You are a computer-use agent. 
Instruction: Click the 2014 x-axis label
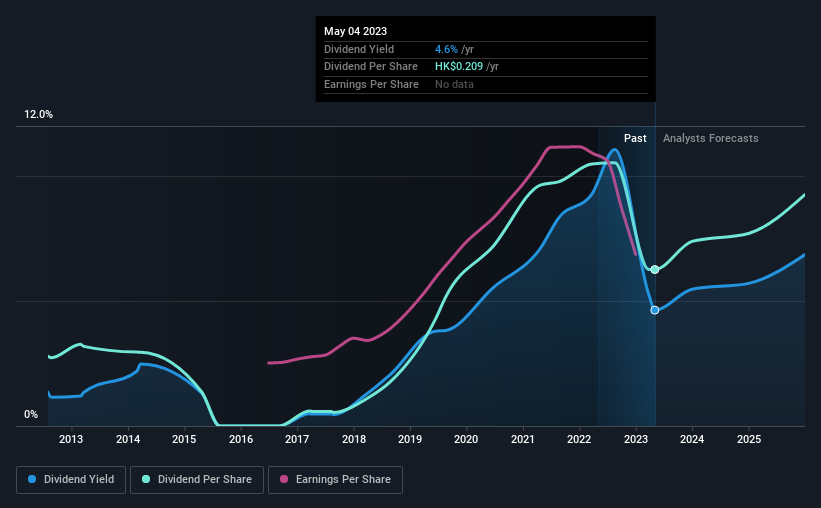[128, 439]
